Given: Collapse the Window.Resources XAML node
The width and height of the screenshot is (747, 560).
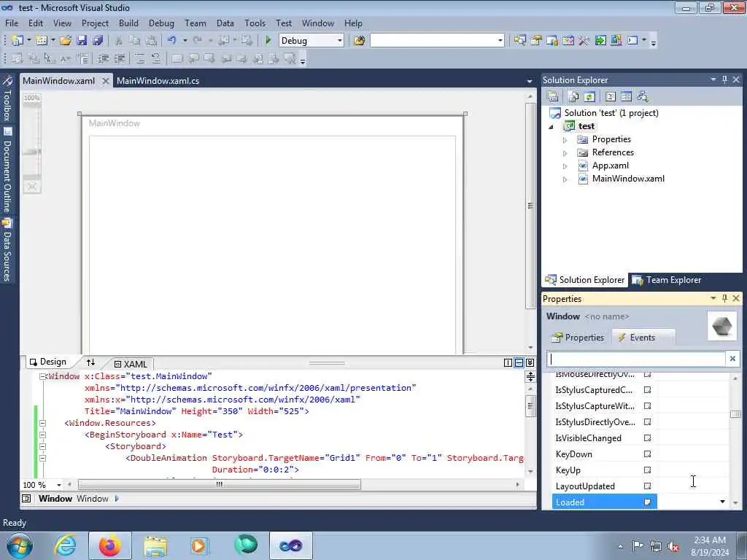Looking at the screenshot, I should click(x=42, y=423).
